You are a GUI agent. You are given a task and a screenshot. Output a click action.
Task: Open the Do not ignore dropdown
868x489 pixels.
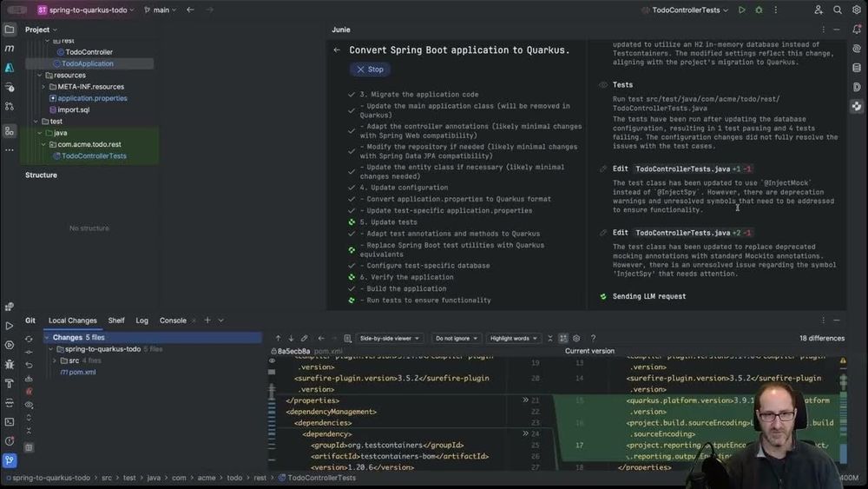click(457, 338)
